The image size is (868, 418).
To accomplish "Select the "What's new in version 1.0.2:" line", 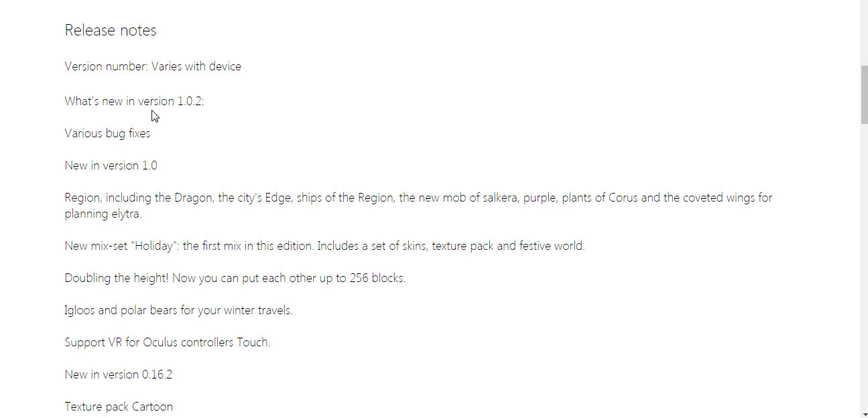I will pos(134,101).
